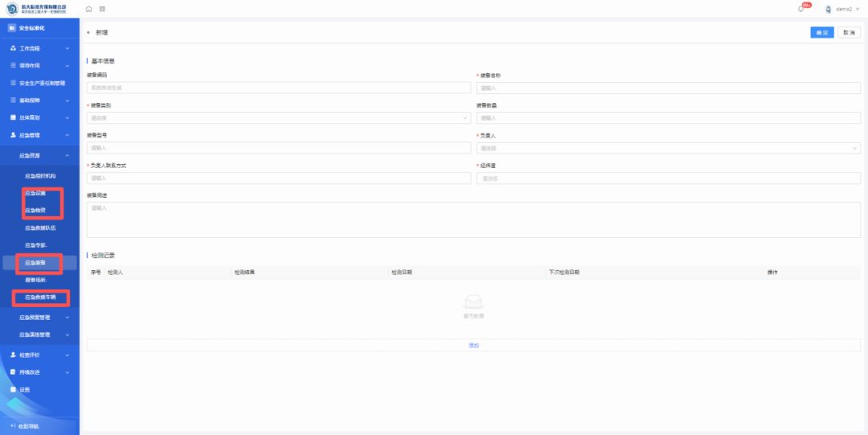Click the 收起导航 collapse sidebar icon
This screenshot has height=435, width=868.
pos(13,425)
